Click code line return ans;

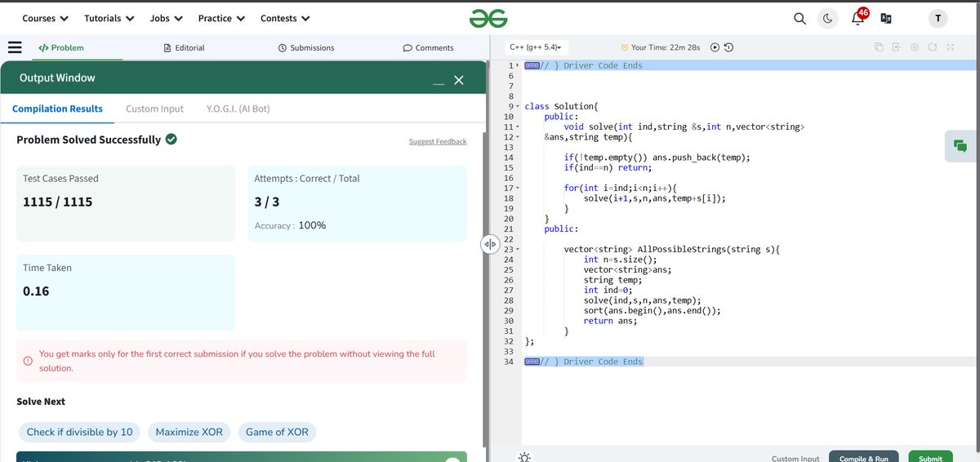coord(610,321)
